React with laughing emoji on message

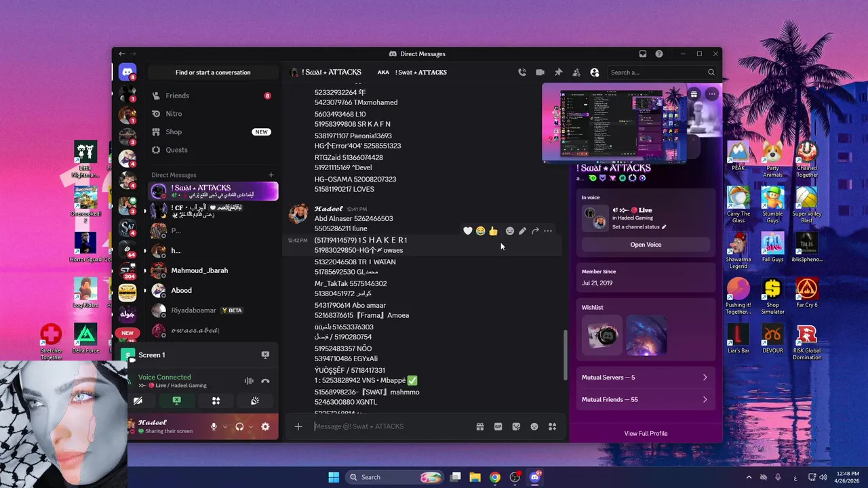[480, 231]
